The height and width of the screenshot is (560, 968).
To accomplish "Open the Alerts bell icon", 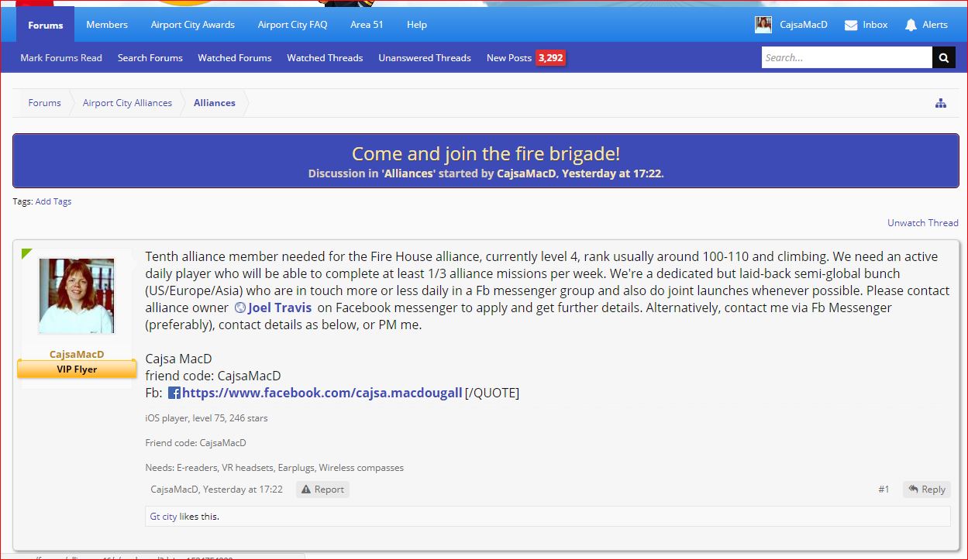I will coord(911,25).
